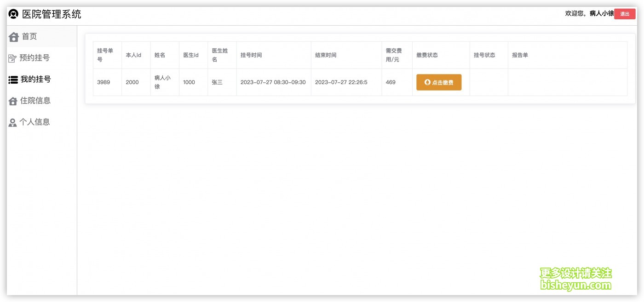
Task: Click the 挂号单号 column header
Action: (x=105, y=55)
